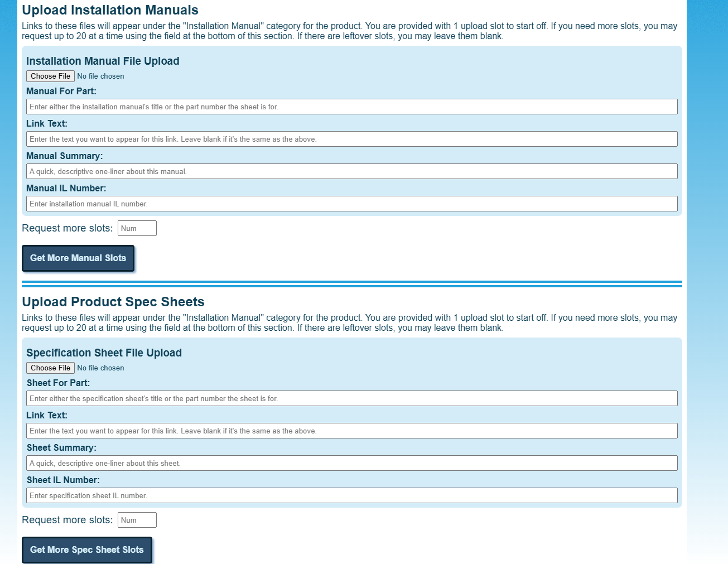Click into the Sheet Summary field
This screenshot has height=564, width=728.
pos(352,463)
